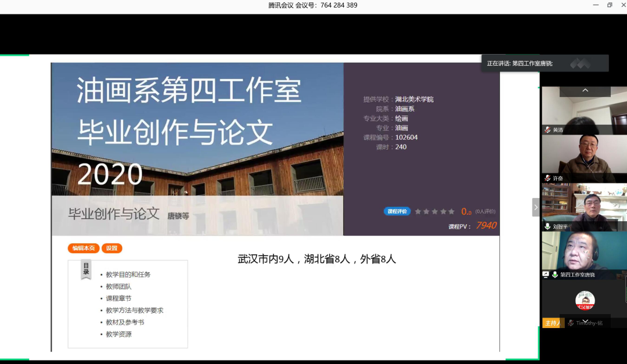Click the 正在讲话 speaker indicator banner
This screenshot has height=364, width=627.
(545, 63)
